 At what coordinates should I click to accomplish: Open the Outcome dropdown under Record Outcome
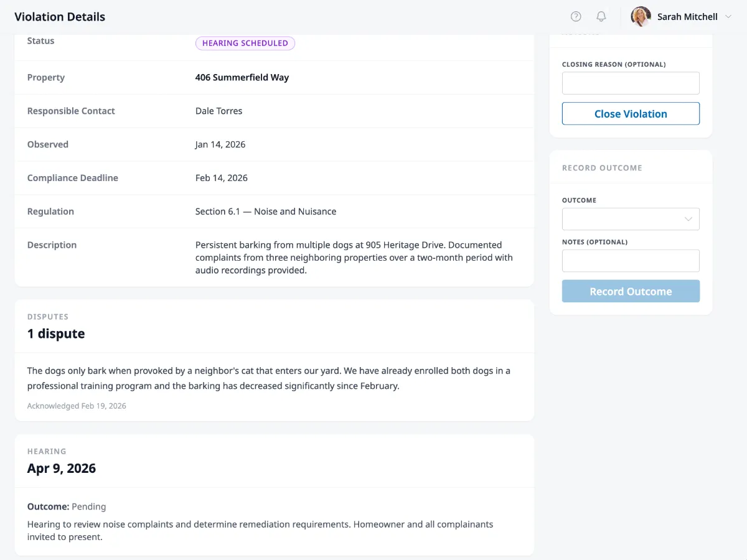point(631,219)
